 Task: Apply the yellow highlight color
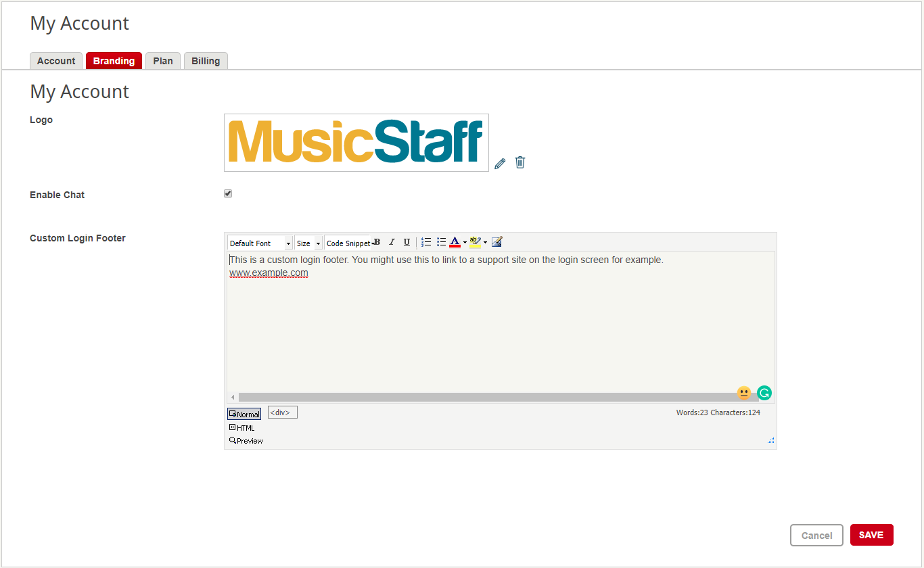tap(476, 242)
